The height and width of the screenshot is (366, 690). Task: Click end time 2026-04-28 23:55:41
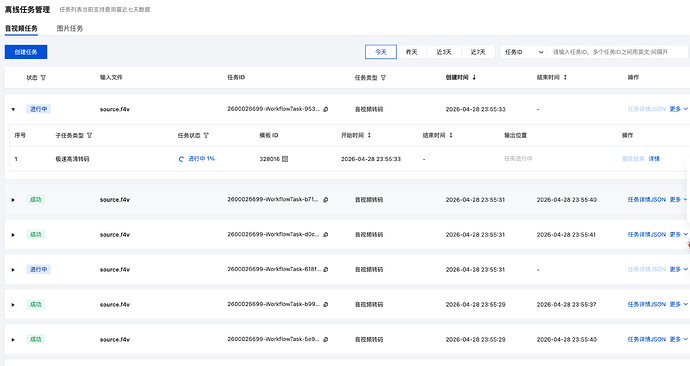point(566,234)
